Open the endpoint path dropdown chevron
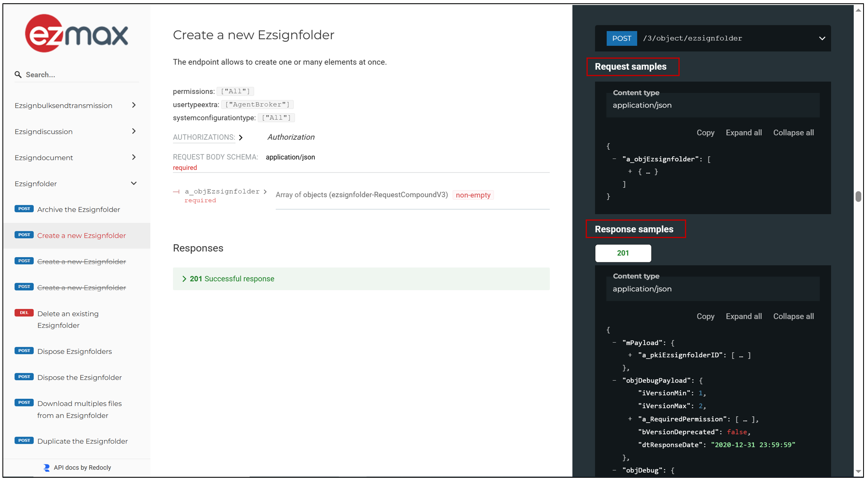 tap(822, 38)
